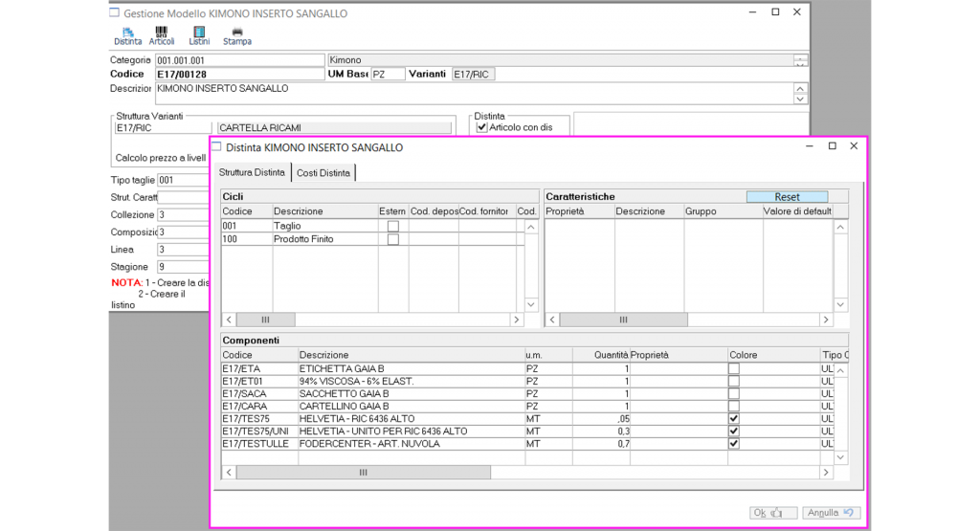This screenshot has height=531, width=980.
Task: Click the Descrizione field up arrow
Action: (800, 89)
